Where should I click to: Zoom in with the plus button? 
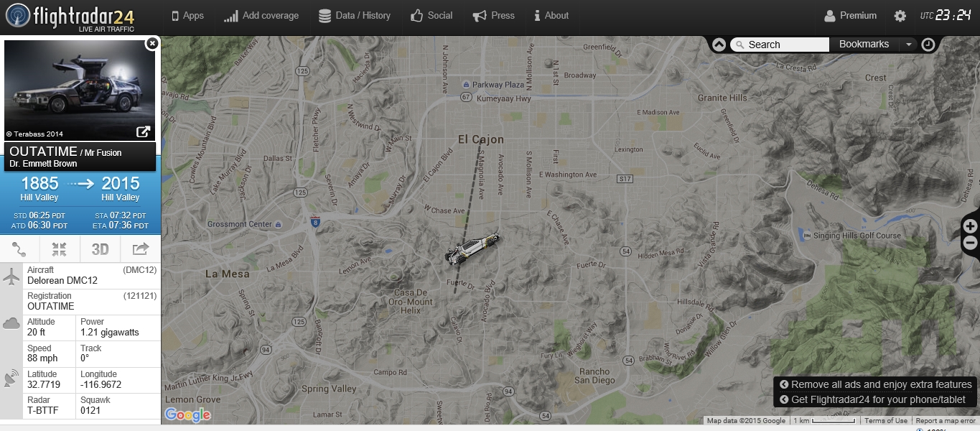click(970, 226)
